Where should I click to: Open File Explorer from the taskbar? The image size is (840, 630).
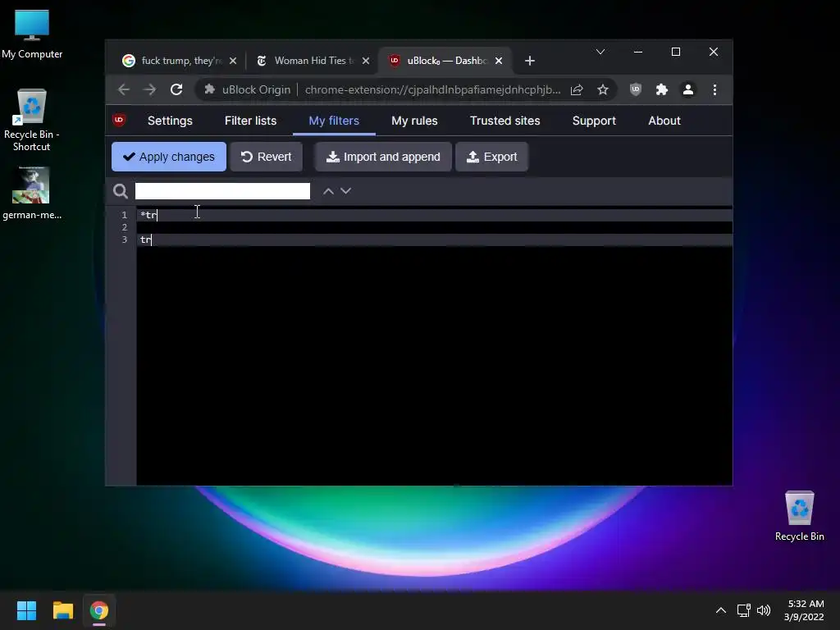(x=62, y=610)
